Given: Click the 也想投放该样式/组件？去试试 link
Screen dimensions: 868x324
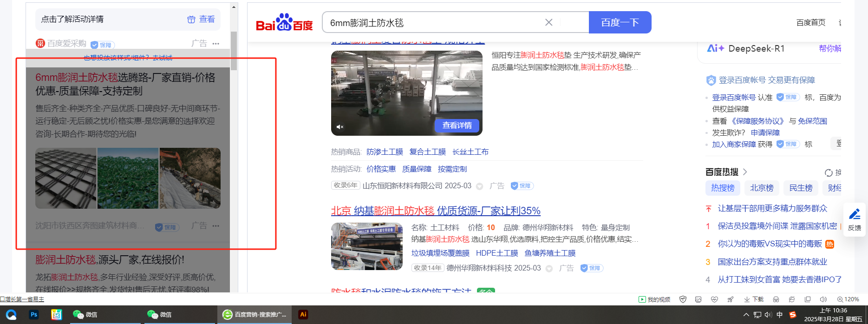Looking at the screenshot, I should click(x=128, y=58).
